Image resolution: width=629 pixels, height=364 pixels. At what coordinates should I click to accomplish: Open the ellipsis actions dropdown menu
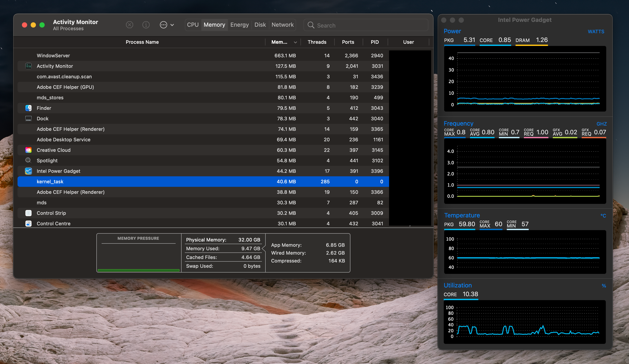[x=166, y=25]
